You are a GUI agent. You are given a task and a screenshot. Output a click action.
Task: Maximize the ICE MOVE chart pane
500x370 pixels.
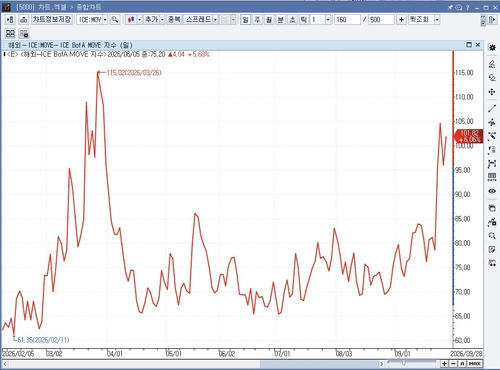[469, 45]
